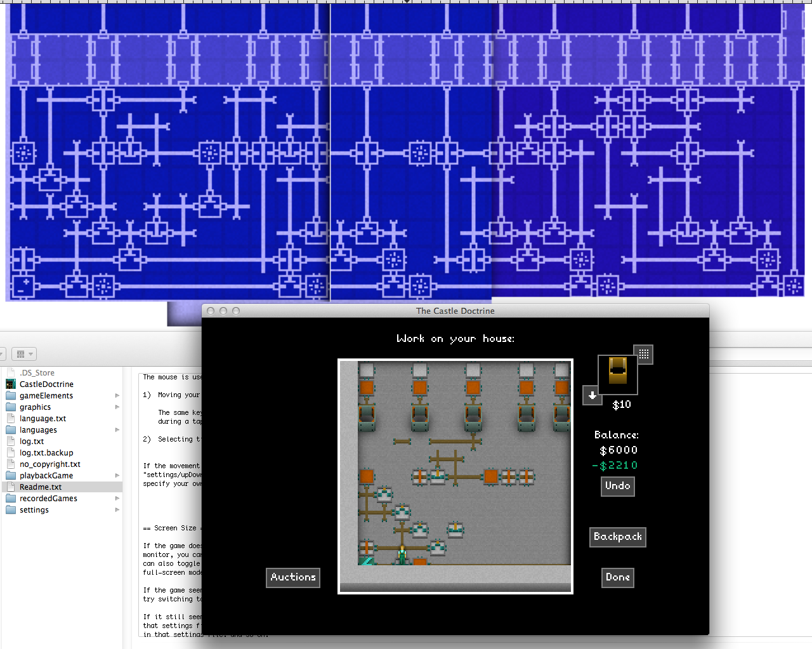Open the Backpack

(618, 537)
